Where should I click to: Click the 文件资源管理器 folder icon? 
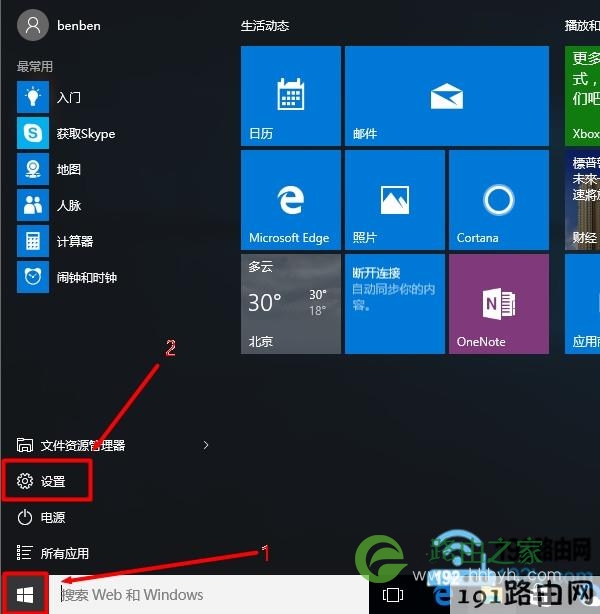[25, 445]
